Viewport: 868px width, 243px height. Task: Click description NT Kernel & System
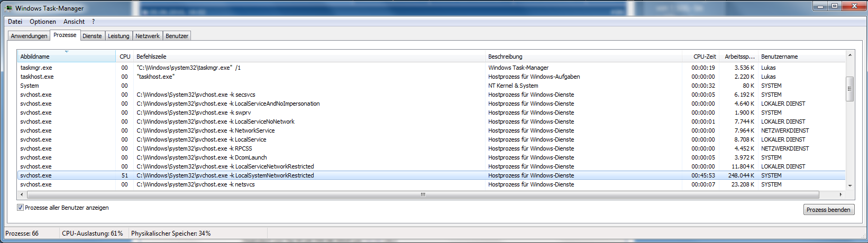click(x=513, y=86)
